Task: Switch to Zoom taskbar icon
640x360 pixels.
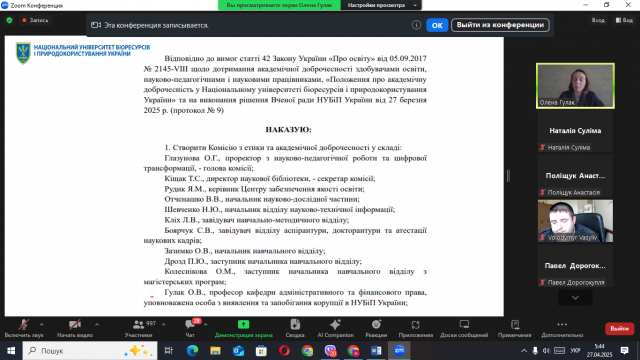Action: pyautogui.click(x=399, y=351)
